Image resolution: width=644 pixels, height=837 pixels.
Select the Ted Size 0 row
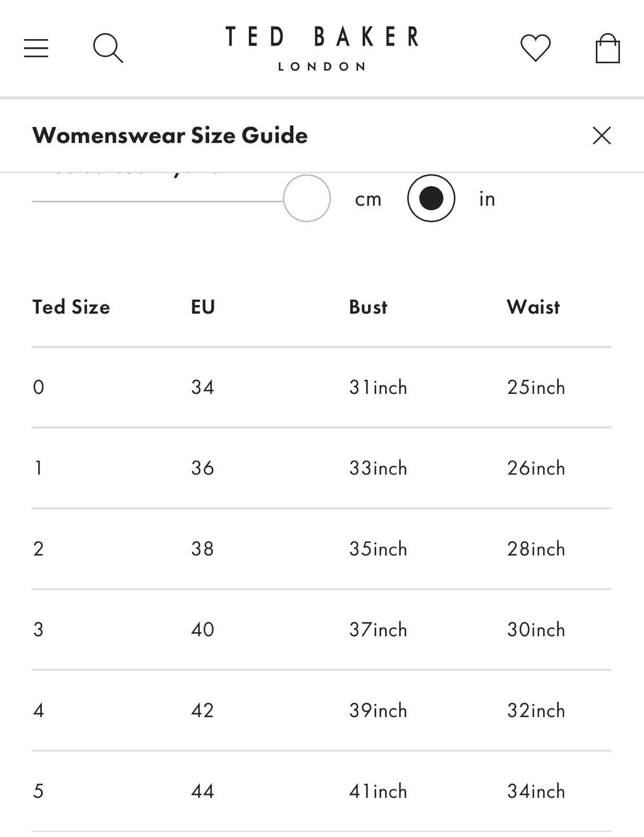click(x=321, y=388)
